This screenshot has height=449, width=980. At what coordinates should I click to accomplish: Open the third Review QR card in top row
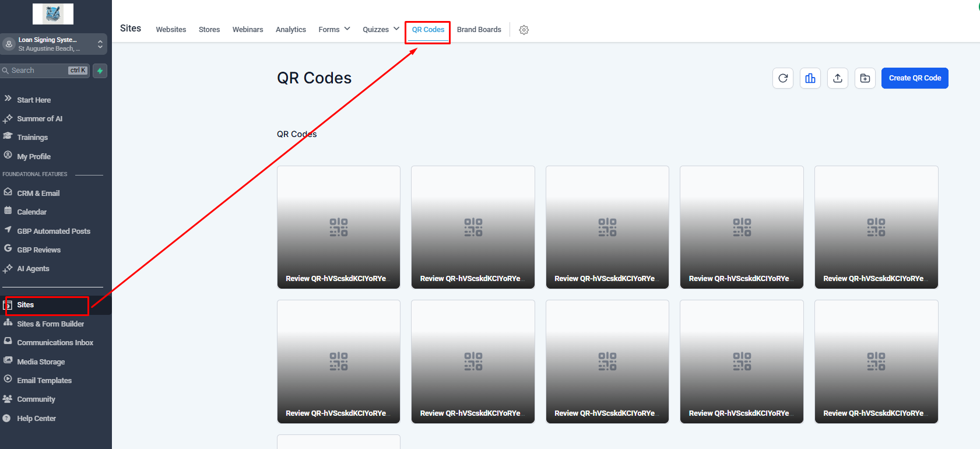[x=607, y=227]
